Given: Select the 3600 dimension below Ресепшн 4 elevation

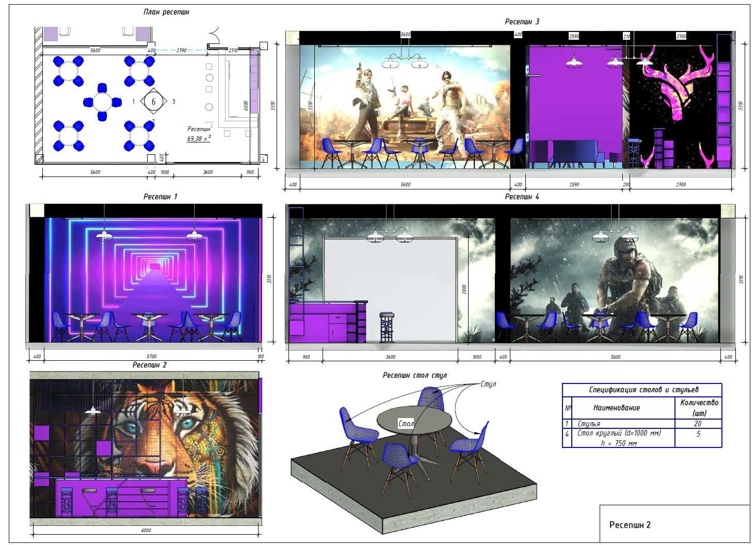Looking at the screenshot, I should point(390,357).
